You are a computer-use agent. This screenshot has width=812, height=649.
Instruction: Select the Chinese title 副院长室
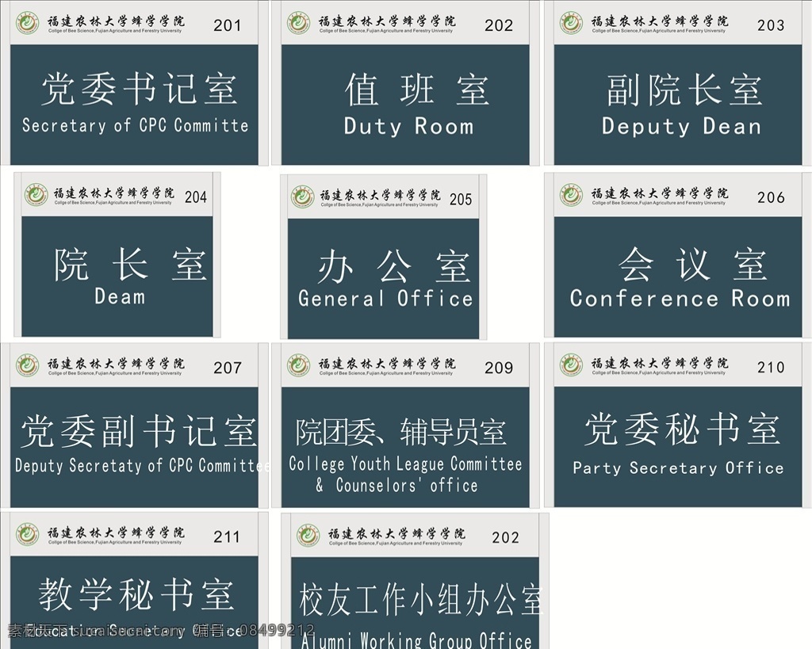(x=684, y=90)
